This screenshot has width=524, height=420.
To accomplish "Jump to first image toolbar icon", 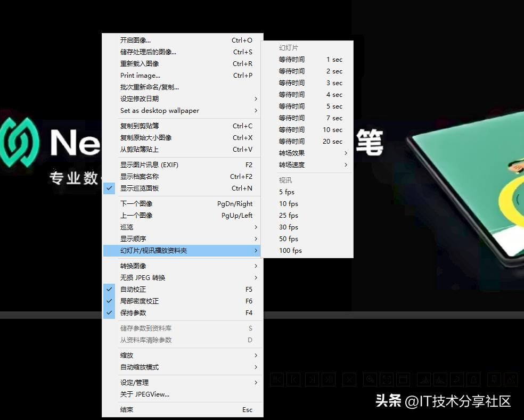I will 277,380.
